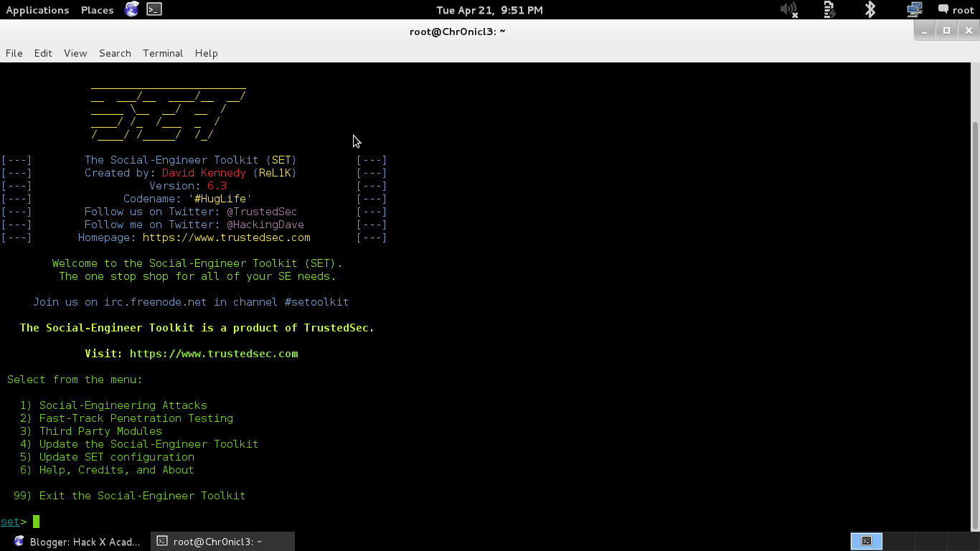Click option 2) Fast-Track Penetration Testing
The height and width of the screenshot is (551, 980).
(x=127, y=418)
